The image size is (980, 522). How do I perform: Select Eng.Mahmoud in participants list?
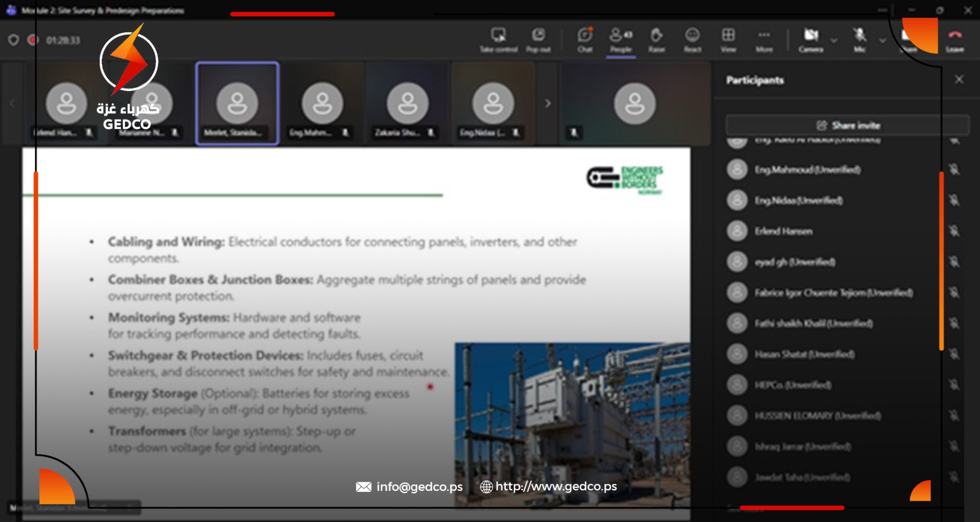click(807, 170)
